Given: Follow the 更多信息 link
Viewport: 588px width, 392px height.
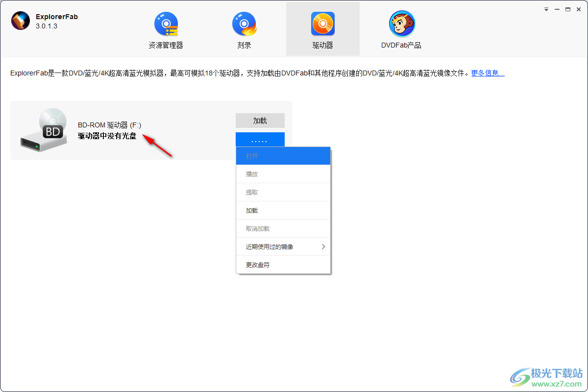Looking at the screenshot, I should click(488, 73).
